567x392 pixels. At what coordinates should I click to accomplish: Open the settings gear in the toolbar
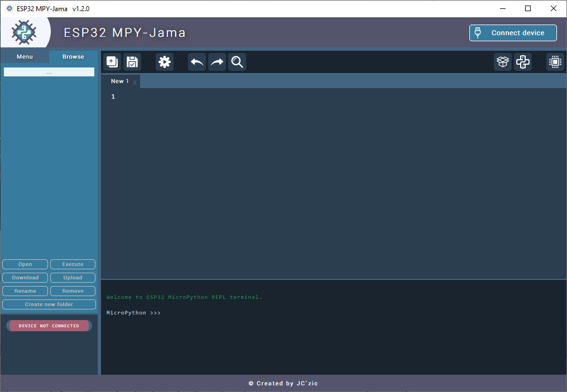[165, 62]
